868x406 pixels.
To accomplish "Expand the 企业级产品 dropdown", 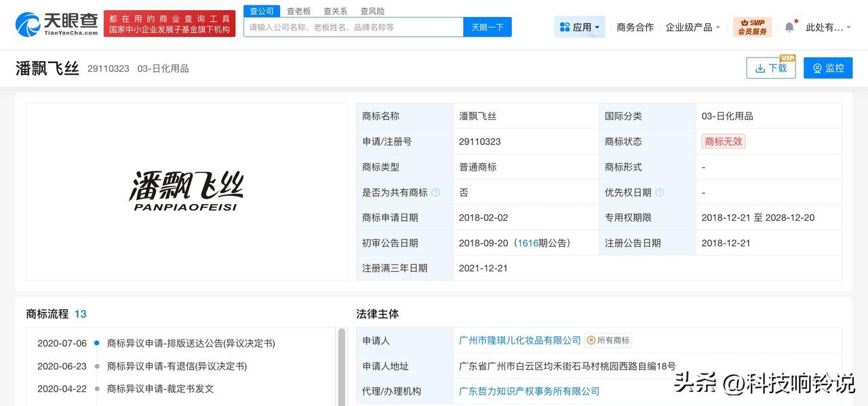I will [x=693, y=27].
